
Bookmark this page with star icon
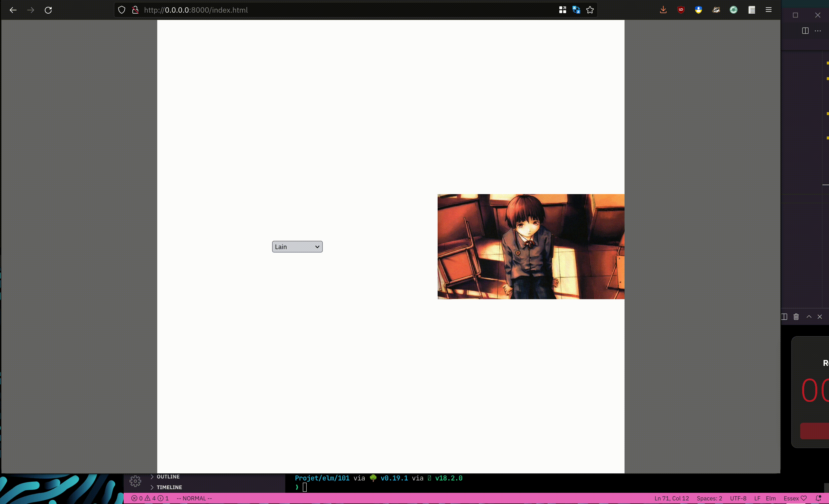590,10
